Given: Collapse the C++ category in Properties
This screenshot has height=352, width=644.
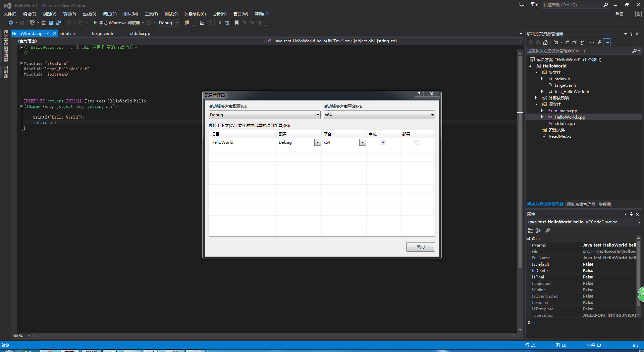Looking at the screenshot, I should (528, 238).
